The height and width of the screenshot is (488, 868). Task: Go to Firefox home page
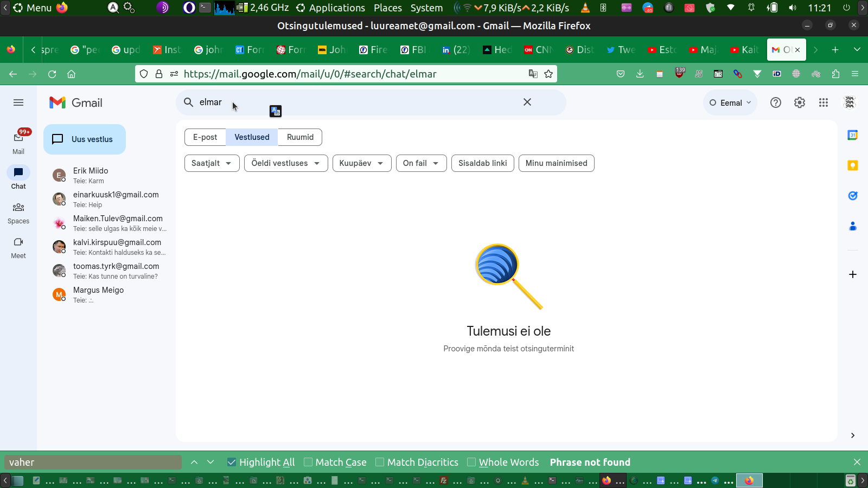[71, 74]
